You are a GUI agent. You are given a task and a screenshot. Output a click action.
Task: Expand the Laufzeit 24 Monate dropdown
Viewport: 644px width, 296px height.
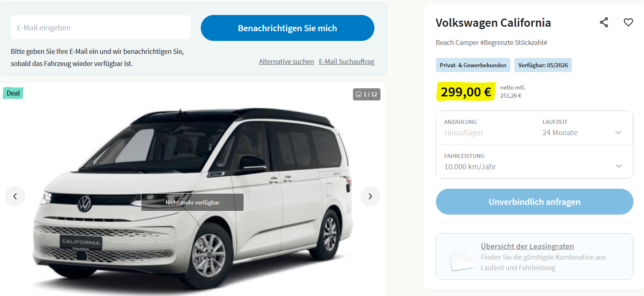[583, 128]
